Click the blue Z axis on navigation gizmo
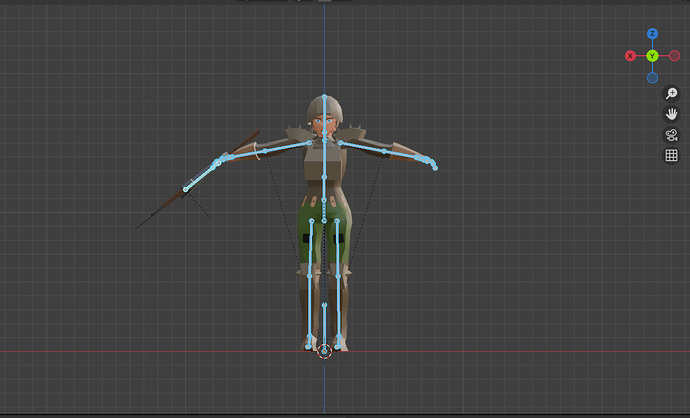 [652, 34]
